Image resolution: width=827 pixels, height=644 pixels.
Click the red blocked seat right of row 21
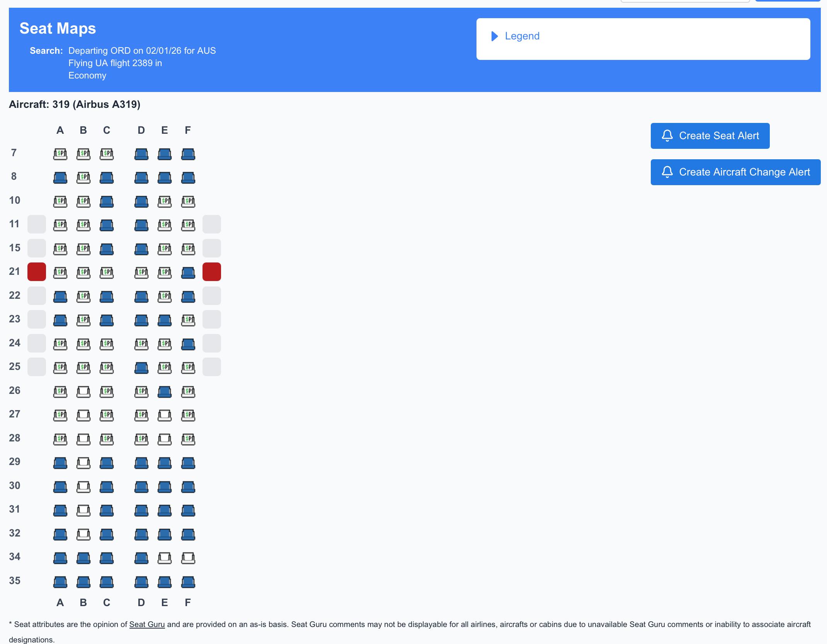[x=212, y=271]
